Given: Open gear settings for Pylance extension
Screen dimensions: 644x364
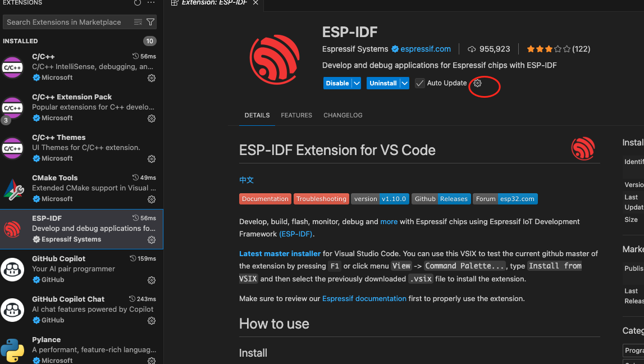Looking at the screenshot, I should pos(152,360).
